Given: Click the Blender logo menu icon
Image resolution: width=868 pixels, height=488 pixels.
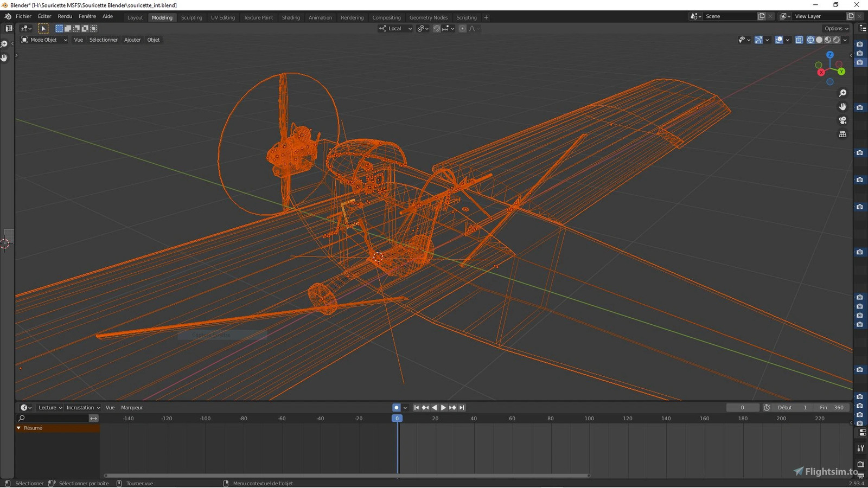Looking at the screenshot, I should [x=8, y=17].
